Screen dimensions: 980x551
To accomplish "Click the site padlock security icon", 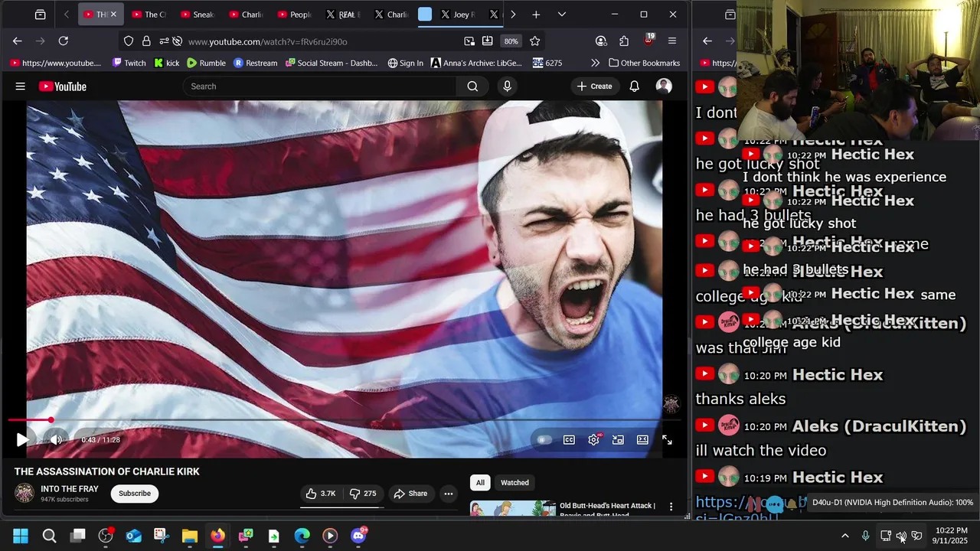I will [x=146, y=41].
